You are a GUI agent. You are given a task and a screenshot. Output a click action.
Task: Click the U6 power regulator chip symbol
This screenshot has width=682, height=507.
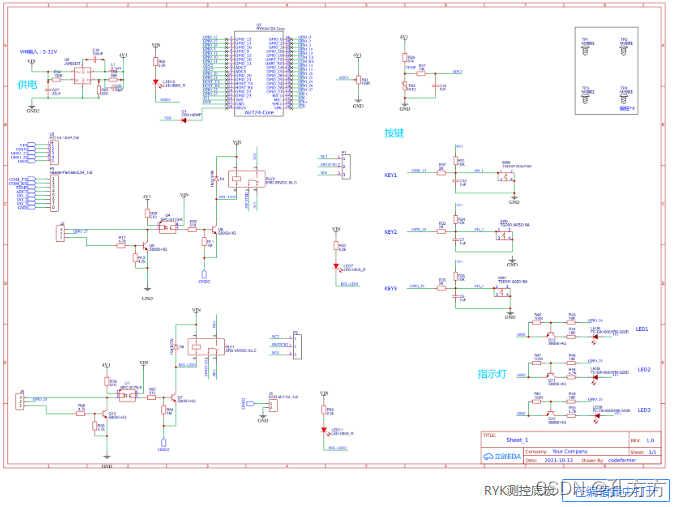pyautogui.click(x=83, y=76)
